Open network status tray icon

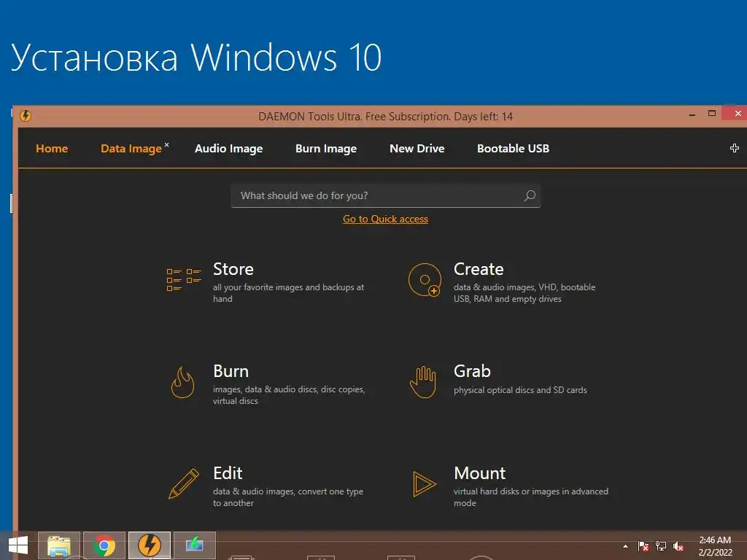pyautogui.click(x=661, y=546)
